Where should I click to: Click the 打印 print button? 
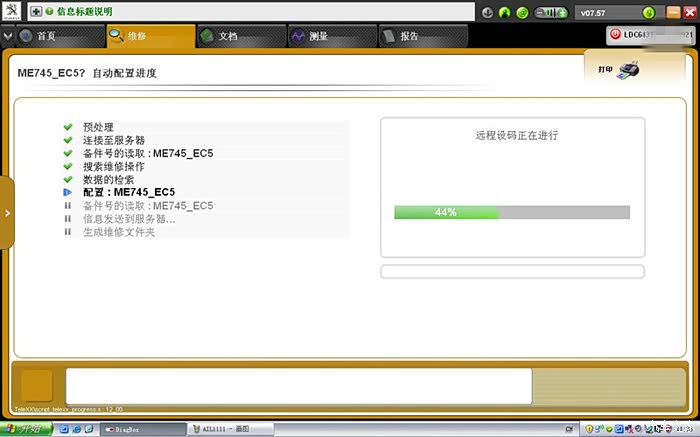[605, 69]
